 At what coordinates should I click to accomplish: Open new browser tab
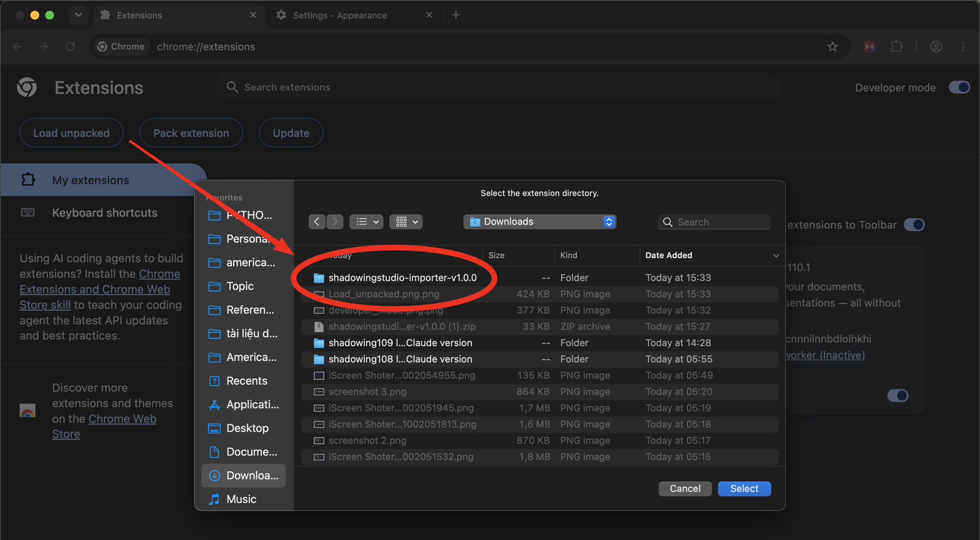(456, 15)
